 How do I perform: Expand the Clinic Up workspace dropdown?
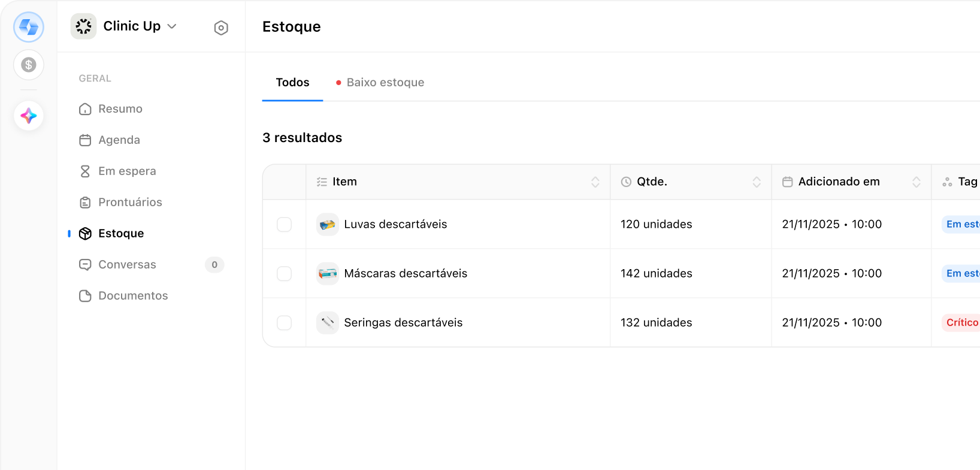172,26
